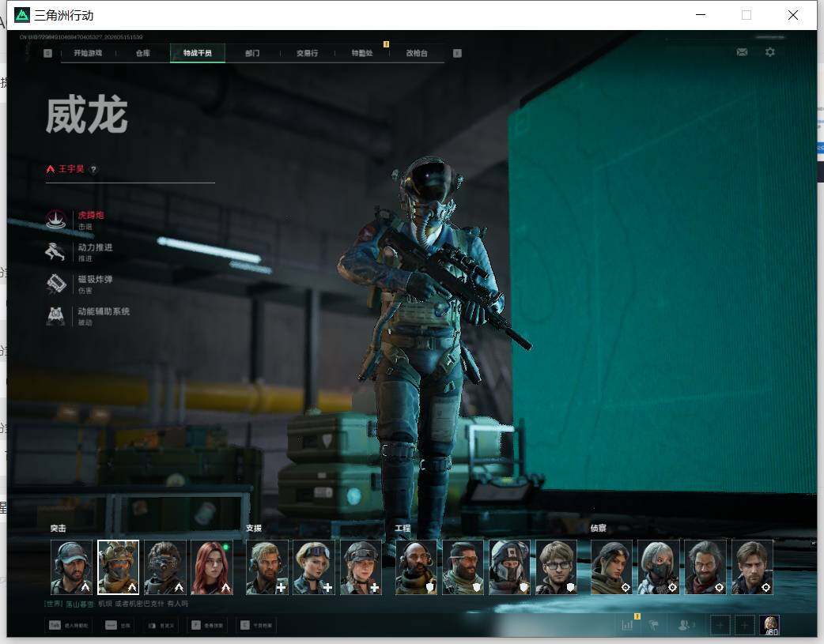Select bald engineer operator with headset

pos(416,567)
